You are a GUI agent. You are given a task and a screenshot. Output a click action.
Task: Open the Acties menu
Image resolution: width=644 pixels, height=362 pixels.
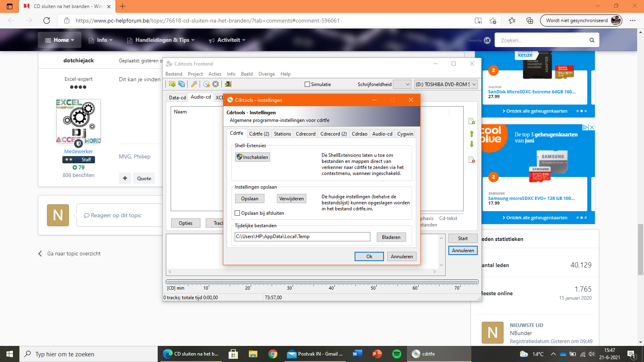[x=215, y=74]
